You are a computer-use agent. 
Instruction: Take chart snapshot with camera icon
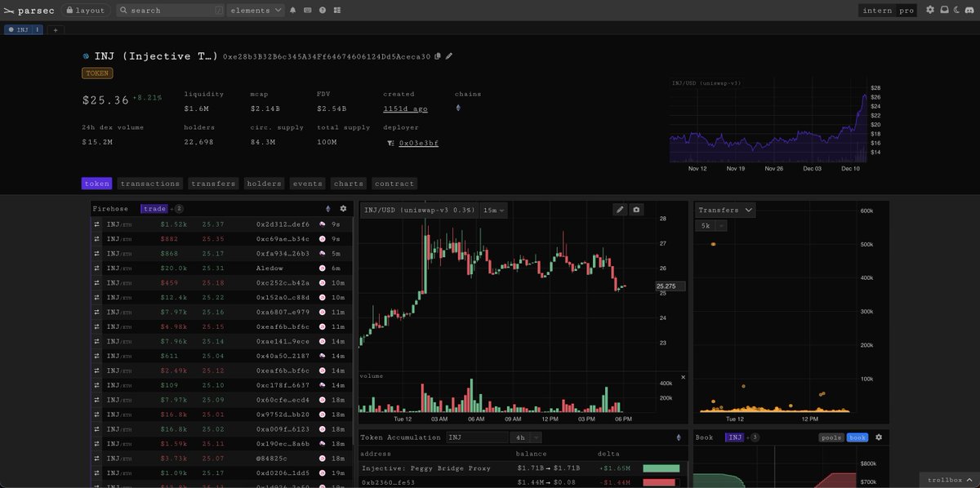point(636,210)
